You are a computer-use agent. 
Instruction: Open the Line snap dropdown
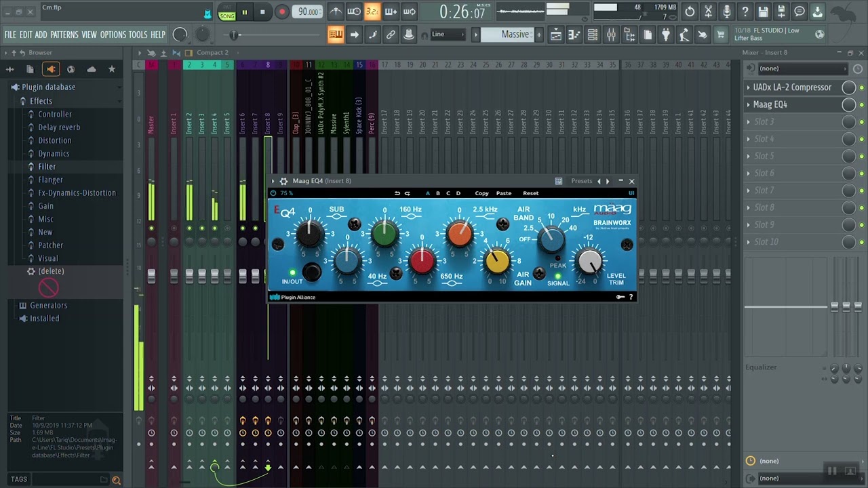[x=448, y=35]
